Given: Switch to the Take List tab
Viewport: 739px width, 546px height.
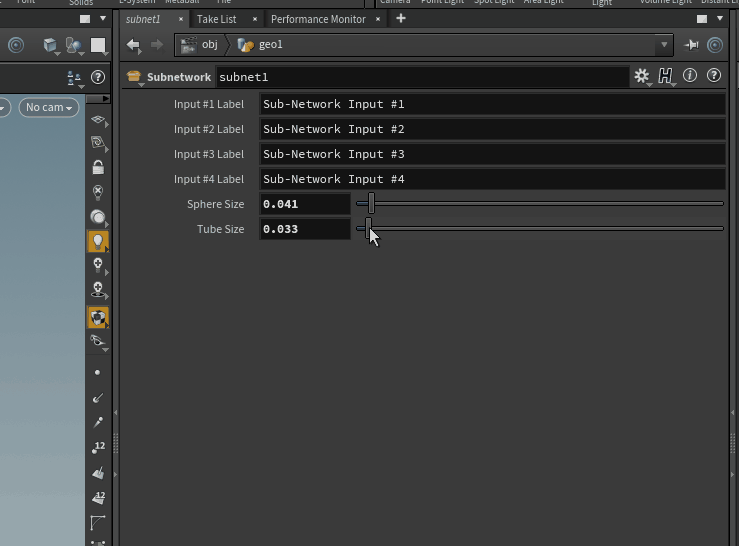Looking at the screenshot, I should tap(216, 19).
